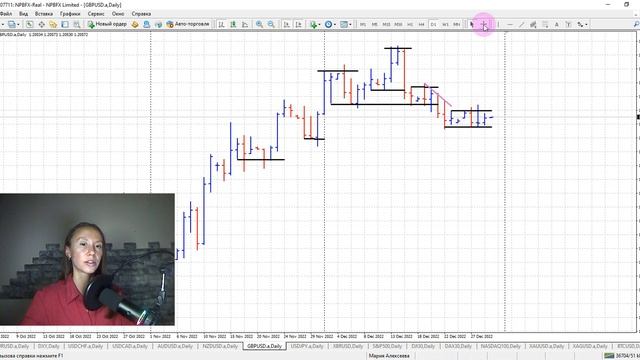
Task: Select the Equidistant Channel tool
Action: coord(533,24)
